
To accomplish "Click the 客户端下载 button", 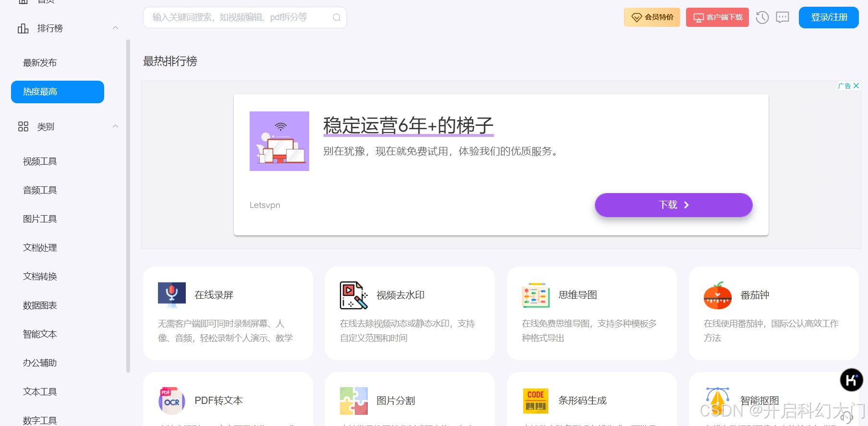I will 717,17.
